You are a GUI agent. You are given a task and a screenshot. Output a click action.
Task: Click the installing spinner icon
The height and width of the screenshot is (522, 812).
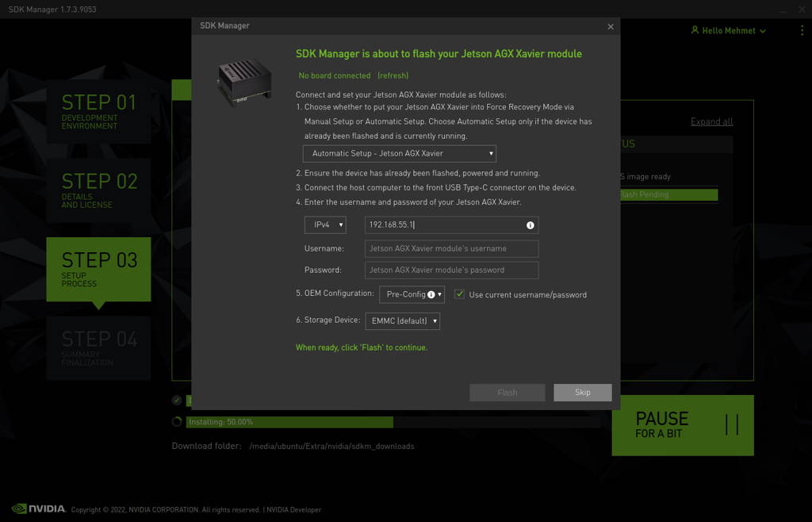coord(177,421)
